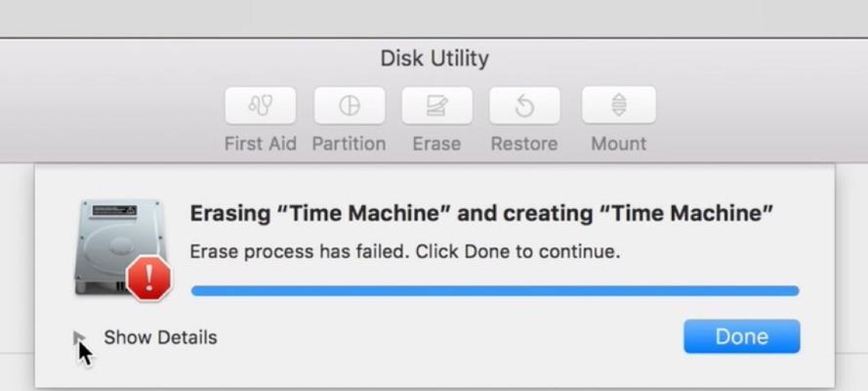Click the "Erase process has failed" message
This screenshot has height=391, width=868.
pyautogui.click(x=404, y=252)
